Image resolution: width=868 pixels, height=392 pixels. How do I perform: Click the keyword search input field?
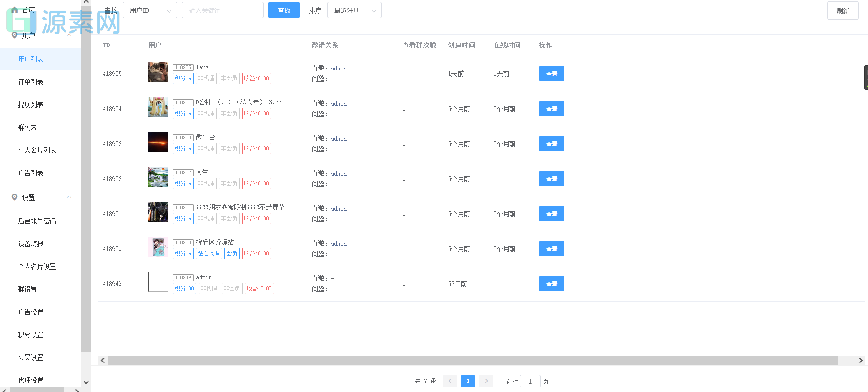[x=222, y=10]
